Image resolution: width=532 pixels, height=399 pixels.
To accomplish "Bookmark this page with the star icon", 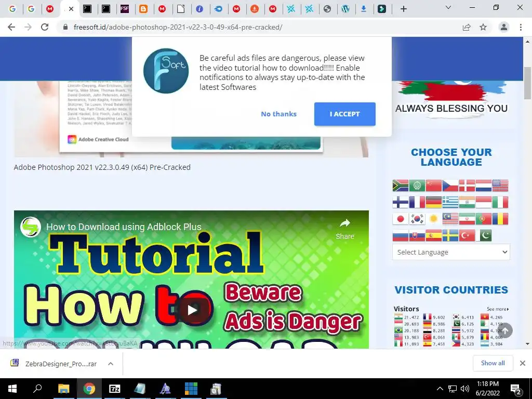I will click(483, 27).
